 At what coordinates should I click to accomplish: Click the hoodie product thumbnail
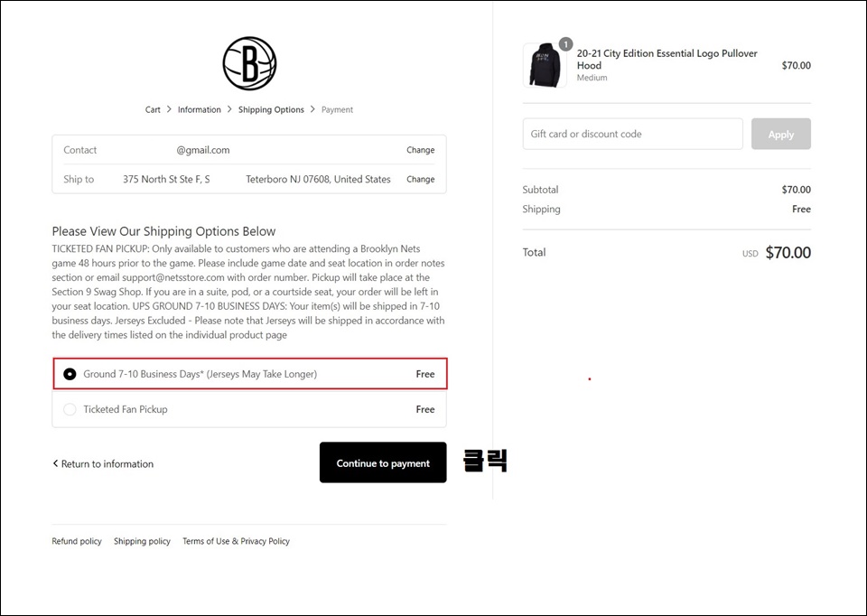coord(545,65)
